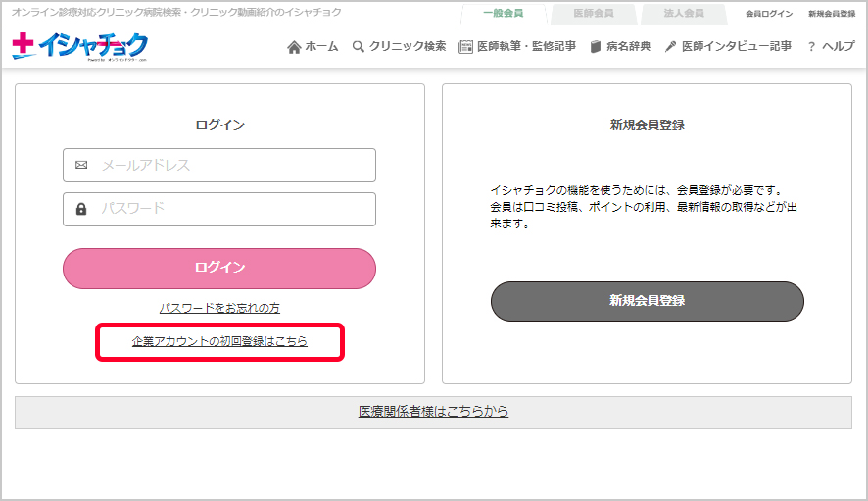The width and height of the screenshot is (868, 501).
Task: Follow the 医療関係者様はこちらから link
Action: click(433, 412)
